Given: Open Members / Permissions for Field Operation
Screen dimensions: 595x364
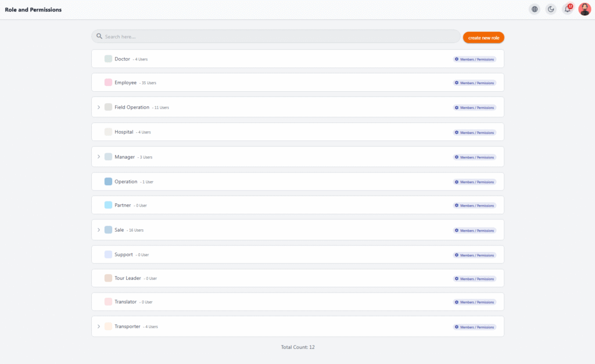Looking at the screenshot, I should point(474,107).
